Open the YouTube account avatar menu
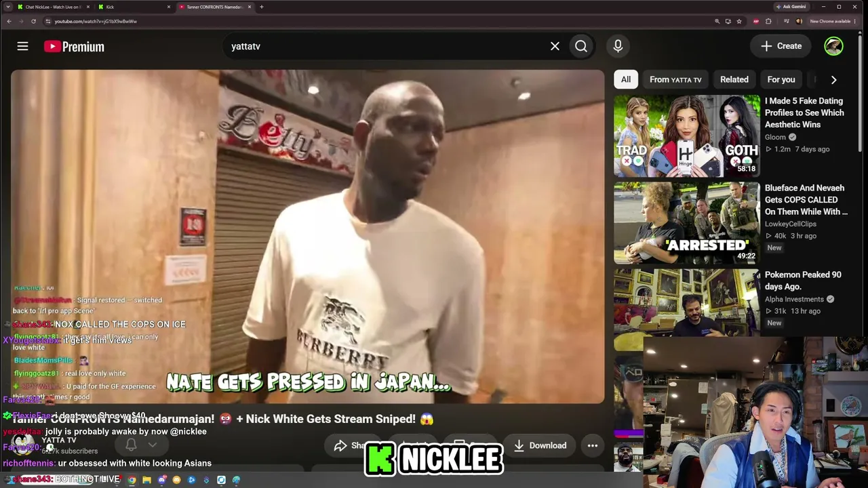This screenshot has height=488, width=868. 833,46
